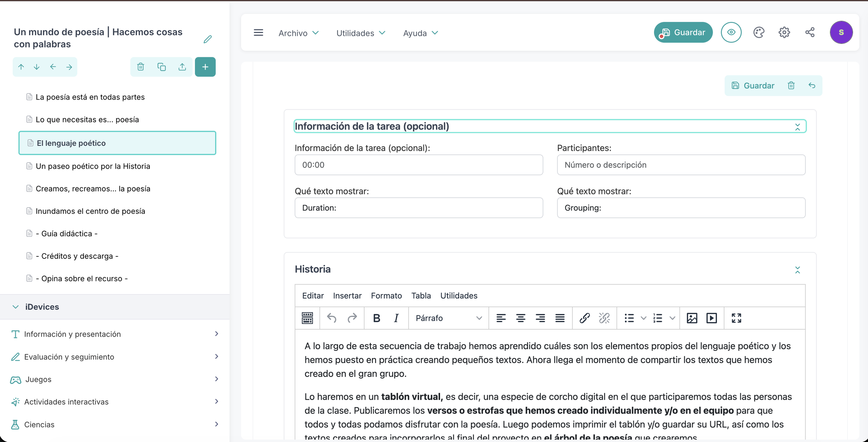Undo the last edit in the editor
868x442 pixels.
point(332,318)
